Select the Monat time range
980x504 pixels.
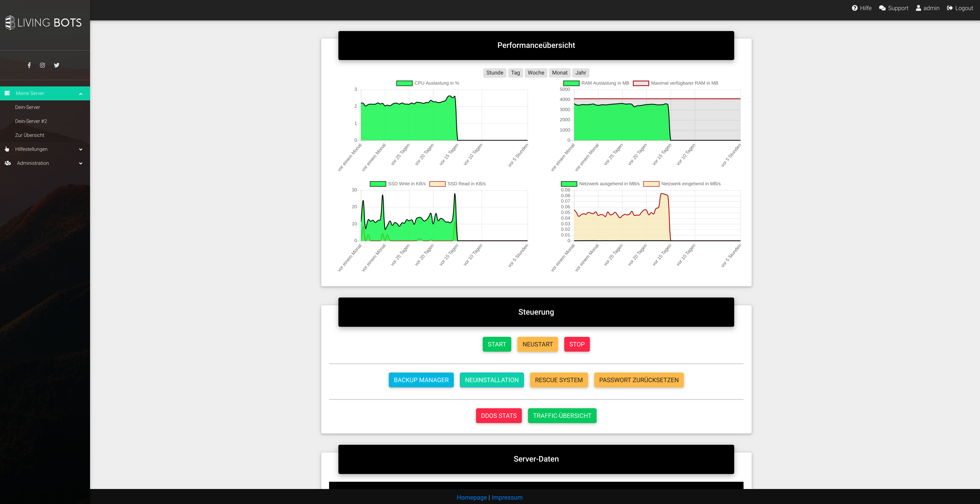coord(560,73)
